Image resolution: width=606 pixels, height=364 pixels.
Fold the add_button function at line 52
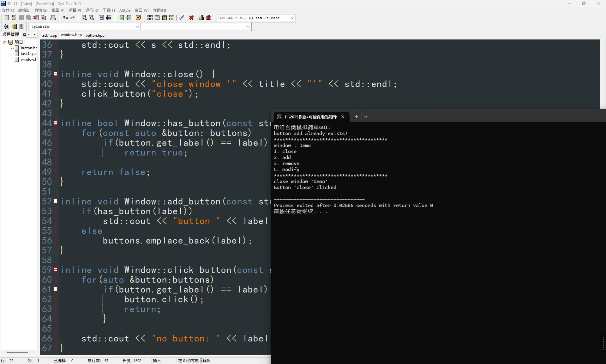pos(56,201)
